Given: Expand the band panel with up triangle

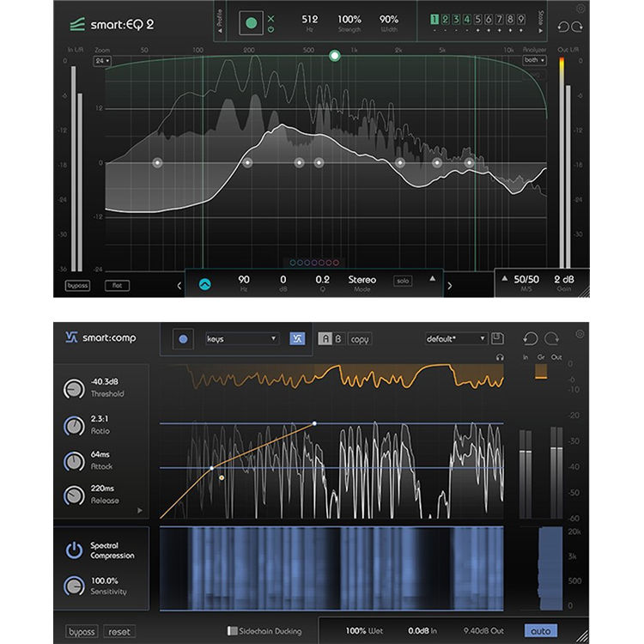Looking at the screenshot, I should coord(432,278).
